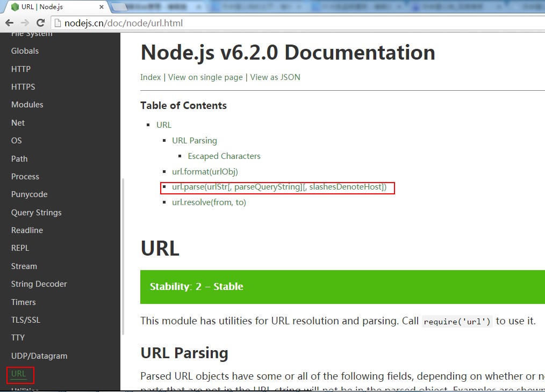Click the Table of Contents heading
Screen dimensions: 545x392
(x=183, y=106)
